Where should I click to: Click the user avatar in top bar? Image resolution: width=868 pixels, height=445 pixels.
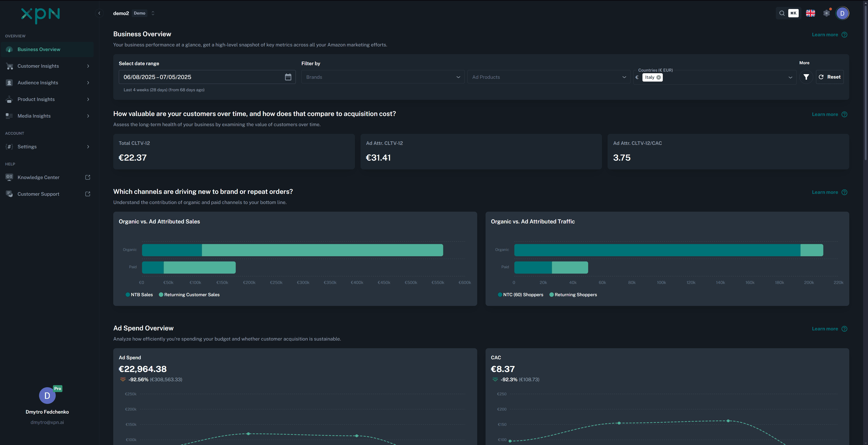[x=842, y=13]
